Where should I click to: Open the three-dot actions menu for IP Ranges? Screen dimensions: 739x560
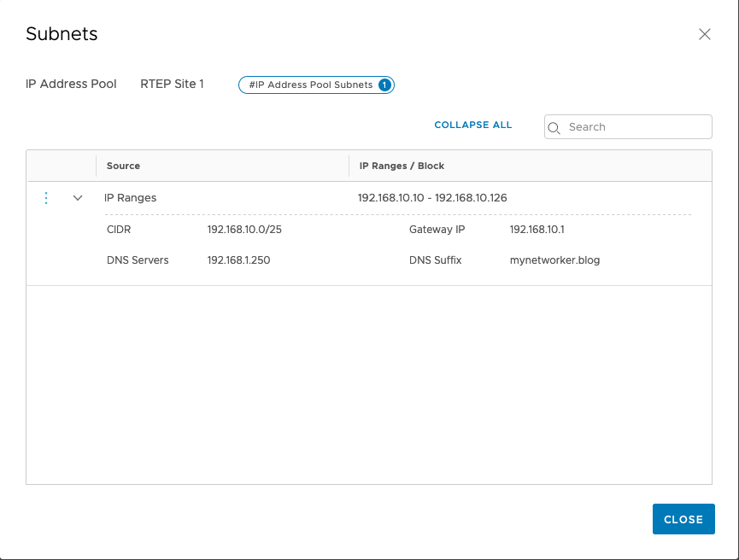tap(46, 198)
